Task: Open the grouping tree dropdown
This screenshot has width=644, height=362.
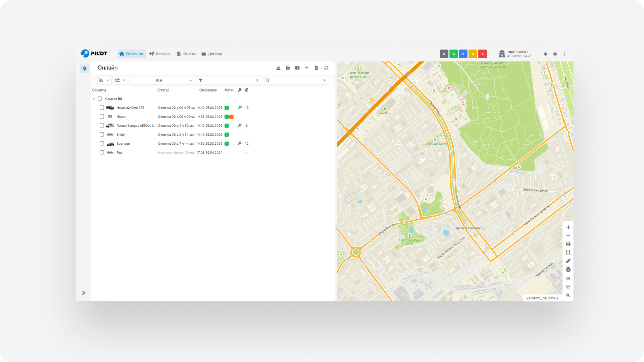Action: click(120, 80)
